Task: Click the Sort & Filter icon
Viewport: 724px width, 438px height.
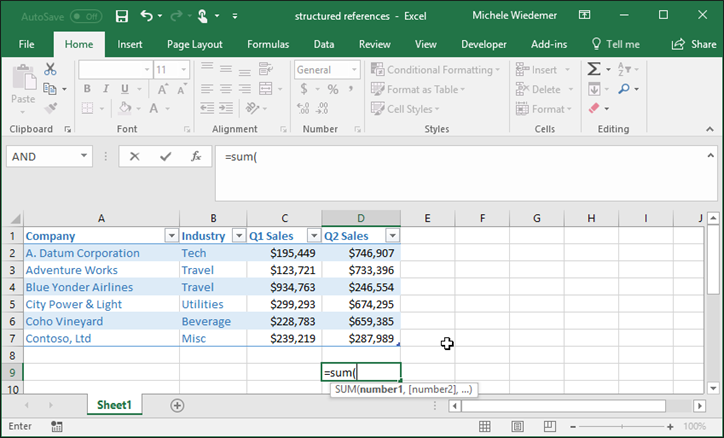Action: tap(622, 69)
